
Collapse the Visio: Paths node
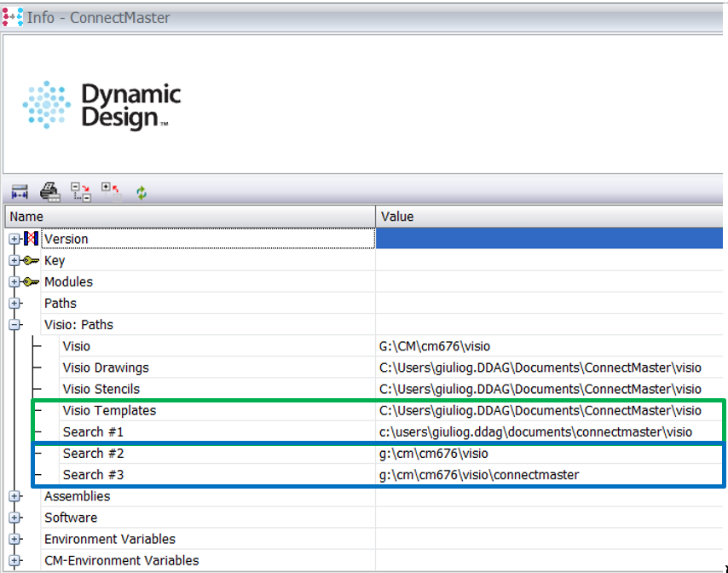point(14,325)
